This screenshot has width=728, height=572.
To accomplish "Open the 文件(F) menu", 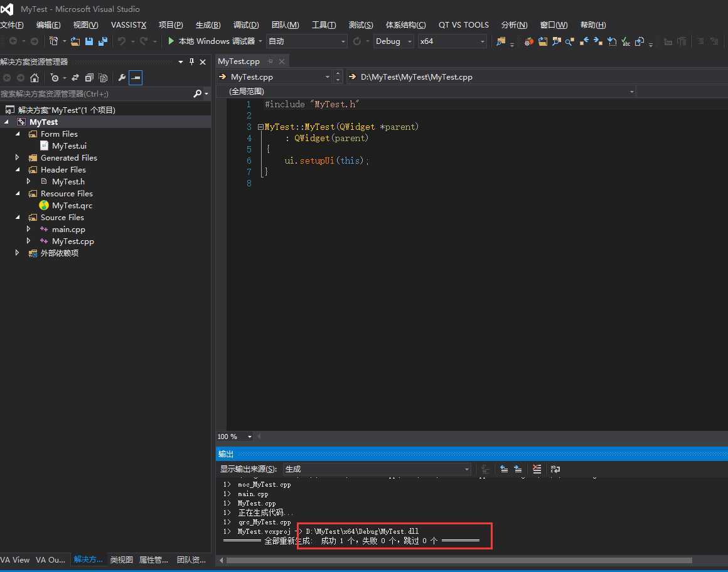I will pyautogui.click(x=12, y=25).
